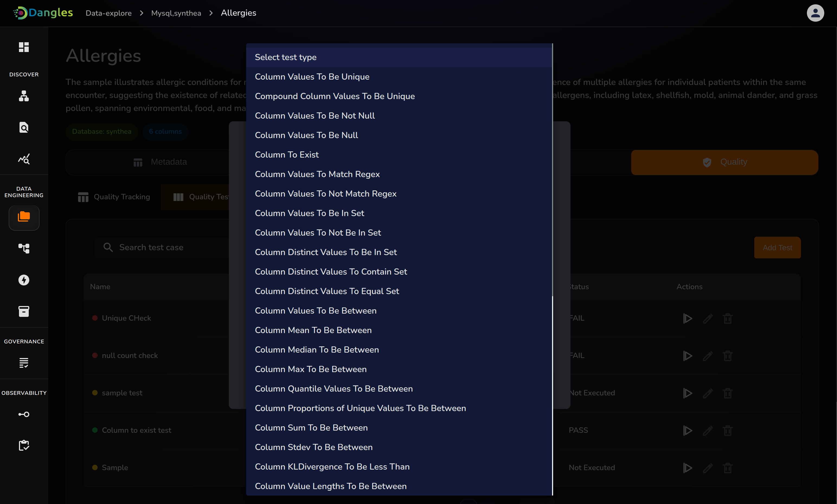Screen dimensions: 837x504
Task: Delete the Sample test case
Action: 727,468
